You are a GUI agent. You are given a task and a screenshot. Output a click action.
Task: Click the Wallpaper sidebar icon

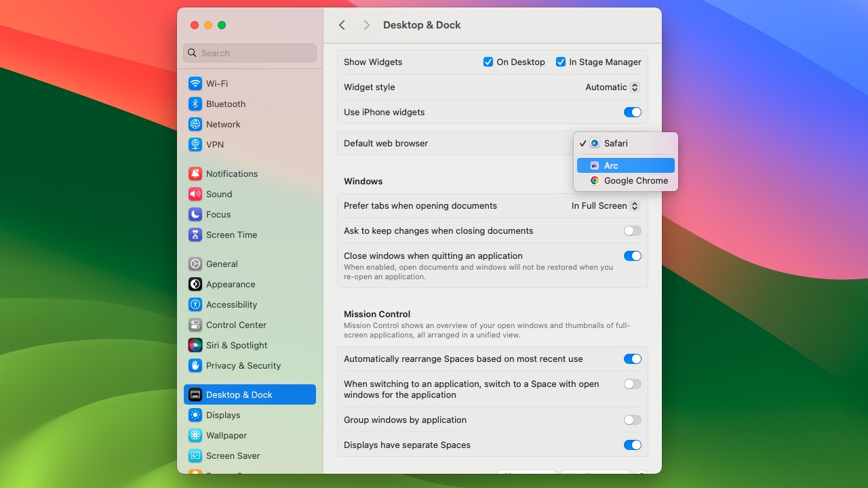pos(197,435)
